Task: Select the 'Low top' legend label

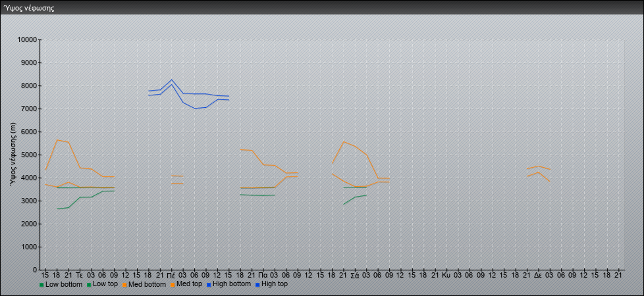Action: pos(105,284)
